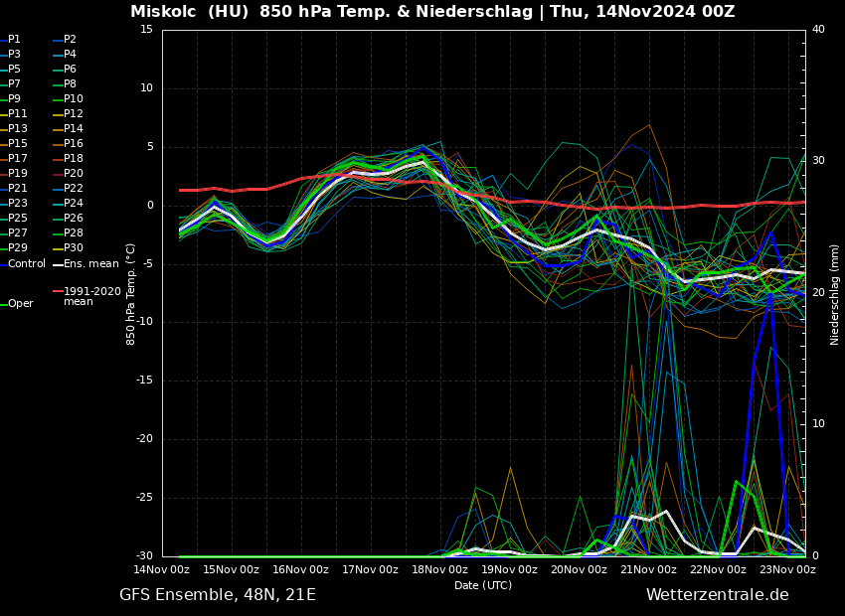
Task: Select the Oper legend entry
Action: click(20, 304)
